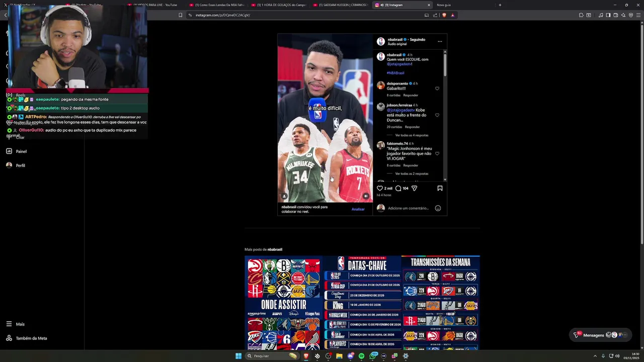Click the share icon in address bar
This screenshot has height=362, width=644.
click(435, 15)
